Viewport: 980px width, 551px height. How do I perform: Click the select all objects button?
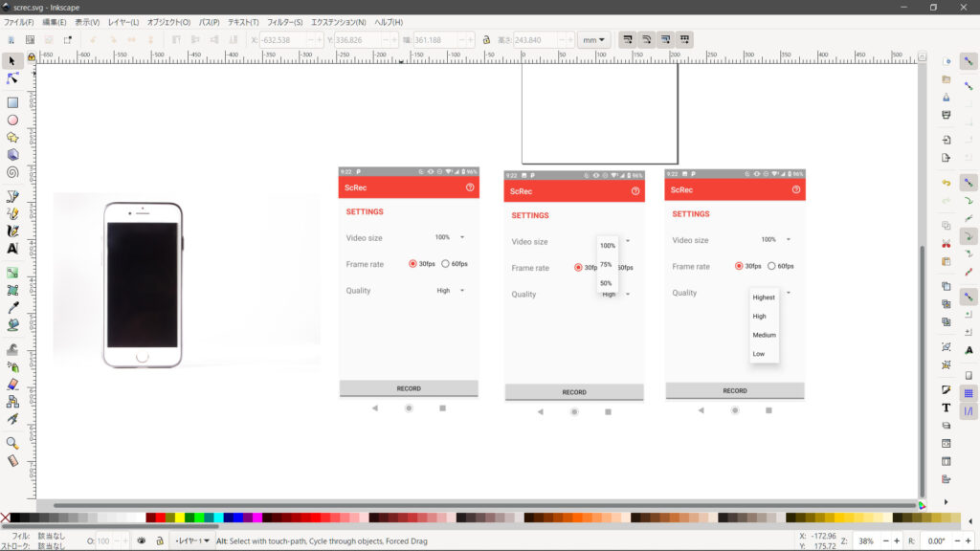tap(11, 40)
